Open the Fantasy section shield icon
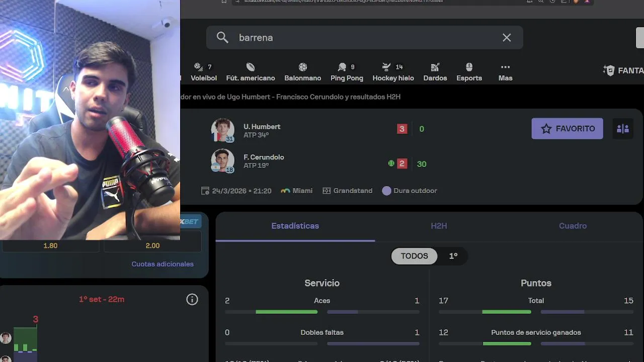Viewport: 644px width, 362px height. 609,70
